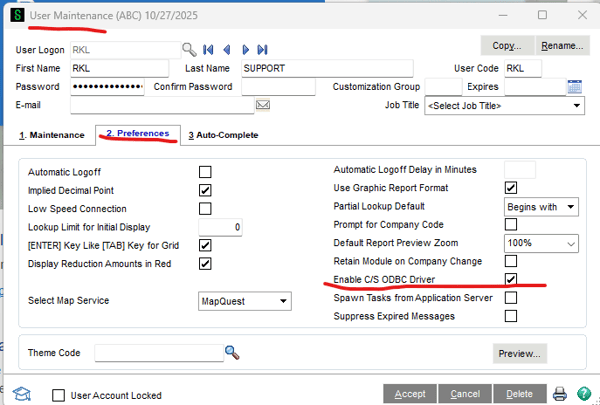Viewport: 600px width, 405px height.
Task: Toggle the User Account Locked checkbox
Action: tap(58, 395)
